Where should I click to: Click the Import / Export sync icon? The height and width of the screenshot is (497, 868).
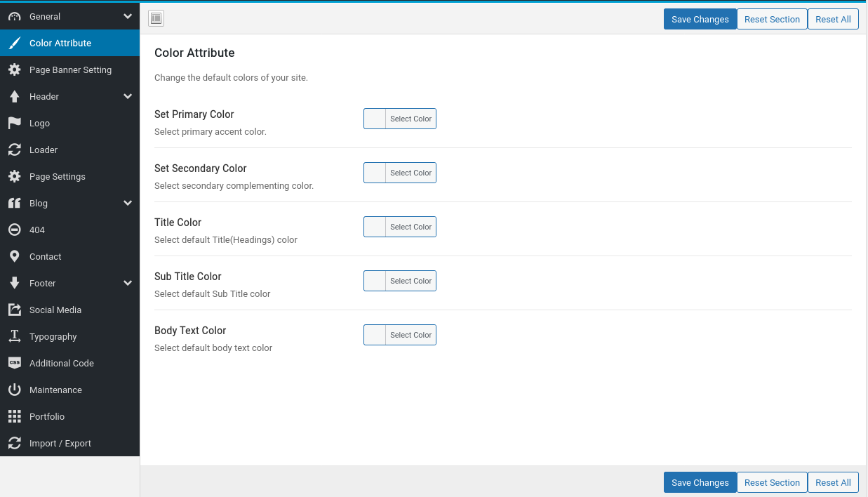pyautogui.click(x=14, y=443)
